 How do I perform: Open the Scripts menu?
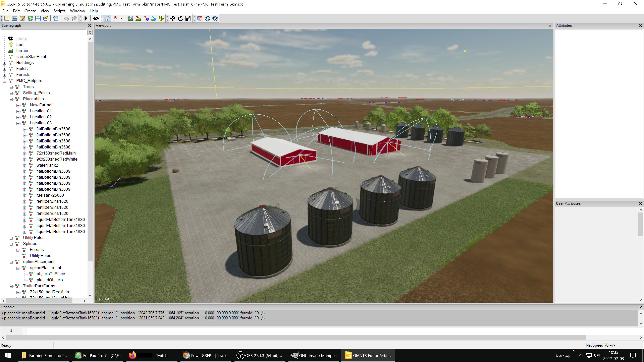[x=60, y=11]
